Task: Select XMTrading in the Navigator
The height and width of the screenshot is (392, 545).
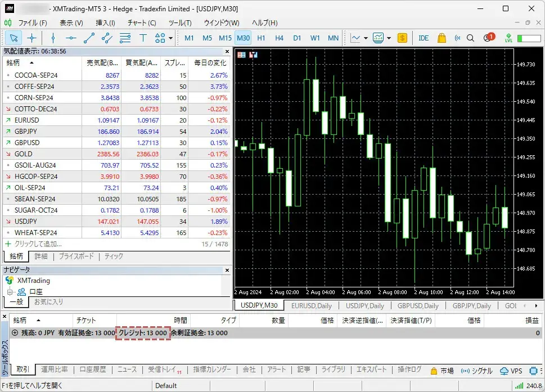Action: pyautogui.click(x=33, y=281)
